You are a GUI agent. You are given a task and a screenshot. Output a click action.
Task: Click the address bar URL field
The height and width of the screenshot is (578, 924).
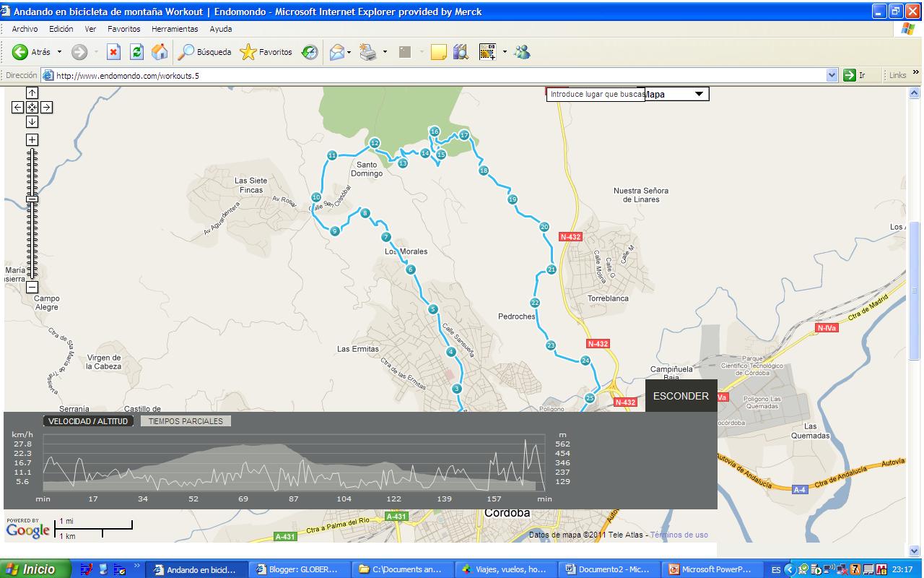433,75
